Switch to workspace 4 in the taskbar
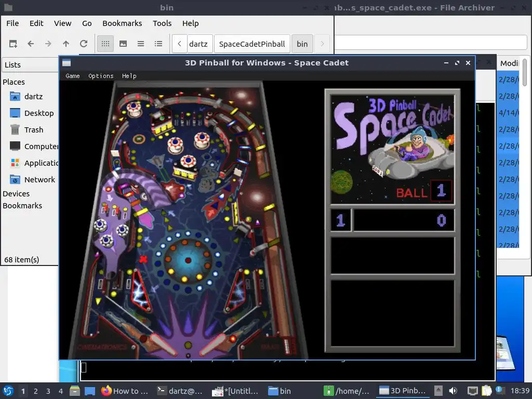532x399 pixels. click(x=61, y=391)
